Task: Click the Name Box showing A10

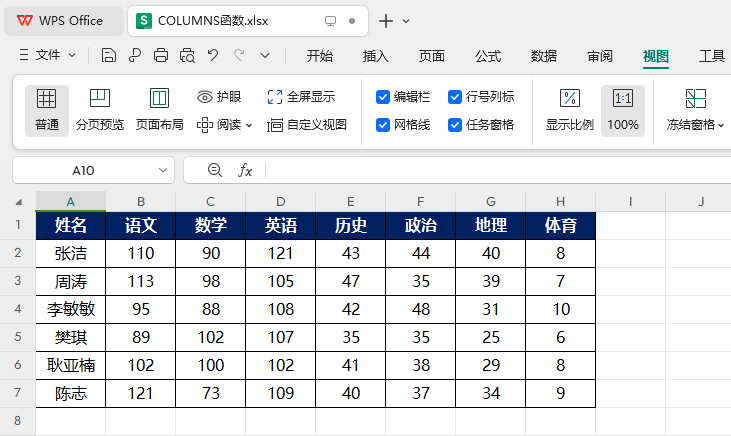Action: 83,170
